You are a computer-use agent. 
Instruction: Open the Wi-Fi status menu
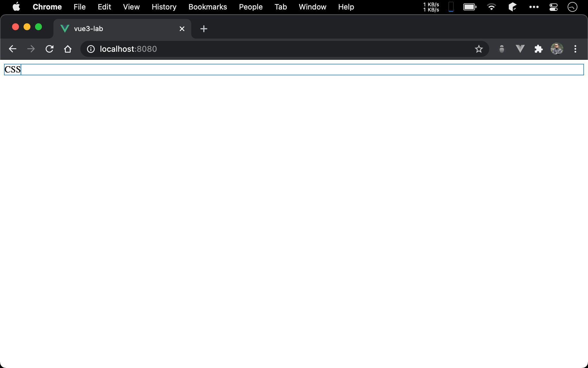[x=491, y=7]
